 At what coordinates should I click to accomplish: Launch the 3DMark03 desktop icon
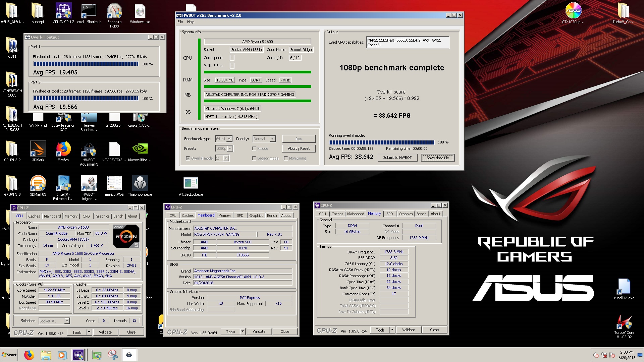tap(38, 185)
